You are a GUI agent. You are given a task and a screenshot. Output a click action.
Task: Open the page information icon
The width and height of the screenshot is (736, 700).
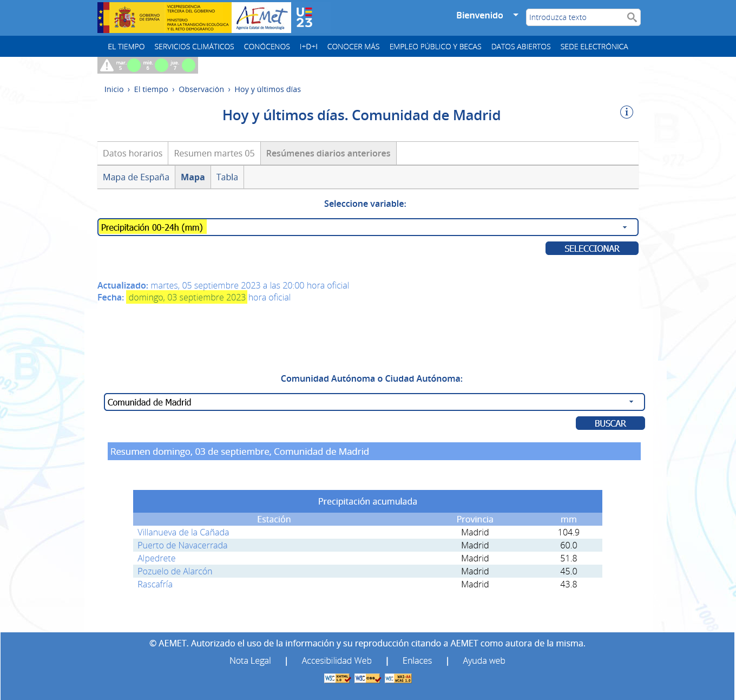point(626,112)
